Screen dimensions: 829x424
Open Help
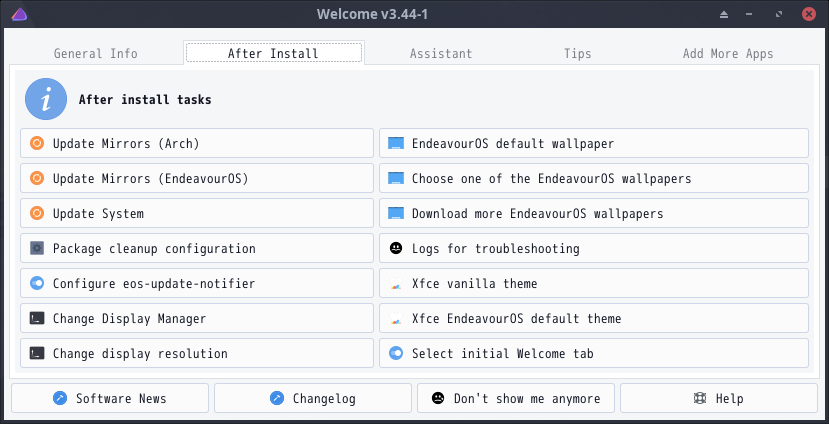pyautogui.click(x=719, y=398)
